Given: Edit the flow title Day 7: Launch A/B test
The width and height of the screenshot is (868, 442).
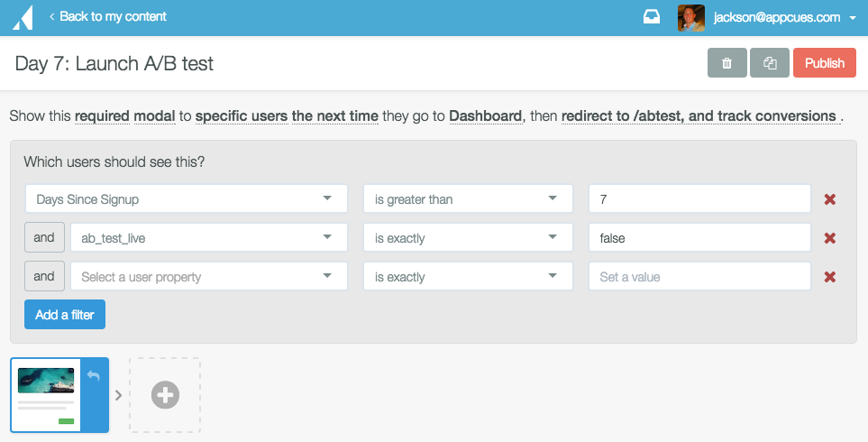Looking at the screenshot, I should [114, 64].
